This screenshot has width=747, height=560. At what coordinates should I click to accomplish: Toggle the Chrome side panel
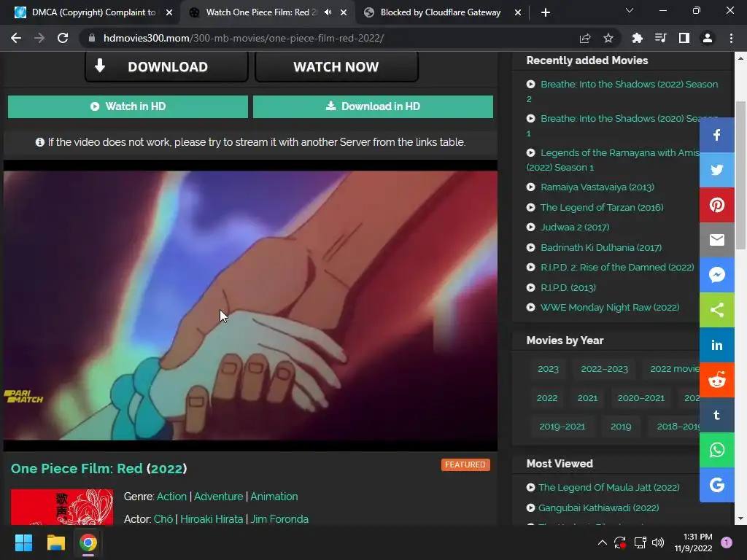(684, 38)
